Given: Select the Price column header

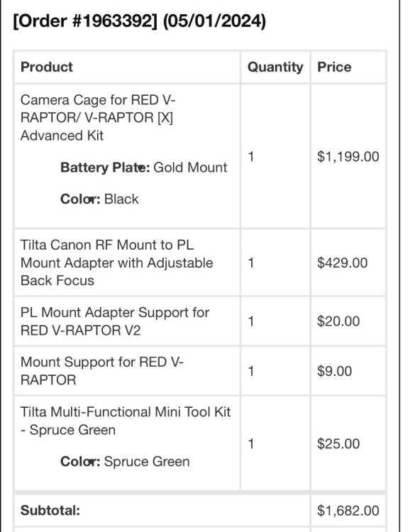Looking at the screenshot, I should tap(334, 67).
